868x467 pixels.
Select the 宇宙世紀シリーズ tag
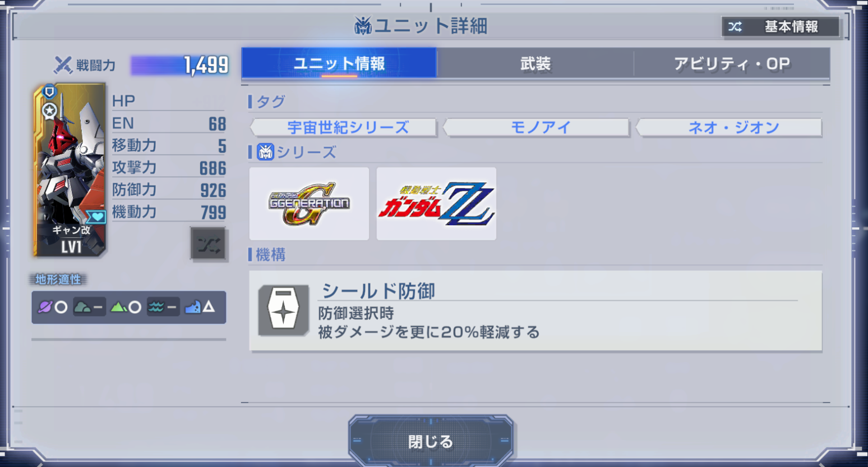tap(348, 127)
